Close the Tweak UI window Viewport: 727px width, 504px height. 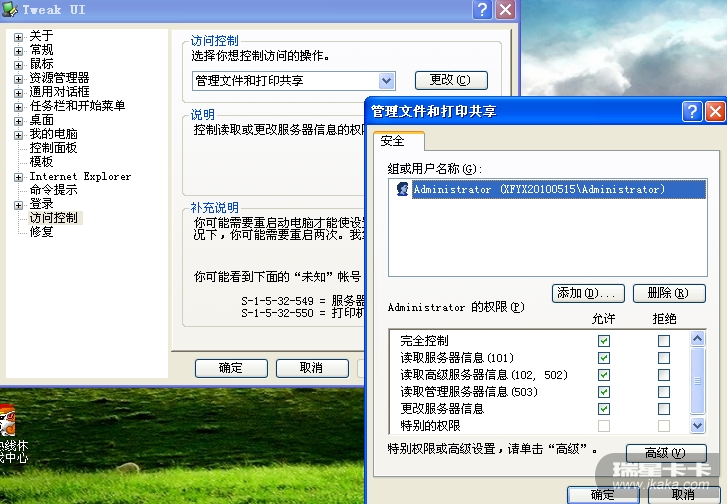point(505,9)
